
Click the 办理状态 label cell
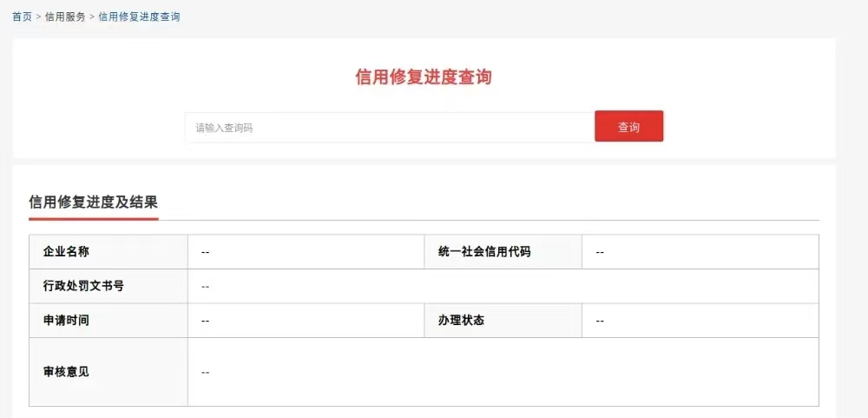(x=503, y=321)
